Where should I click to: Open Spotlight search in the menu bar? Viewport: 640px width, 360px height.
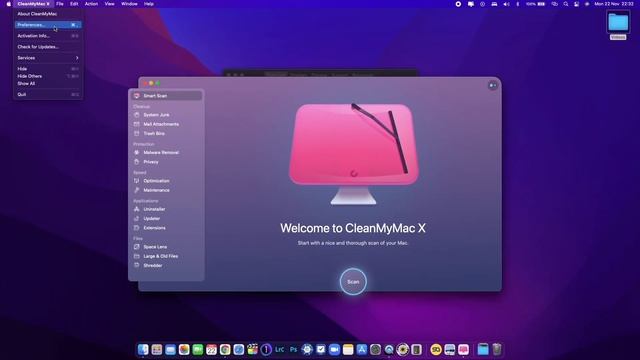[566, 4]
